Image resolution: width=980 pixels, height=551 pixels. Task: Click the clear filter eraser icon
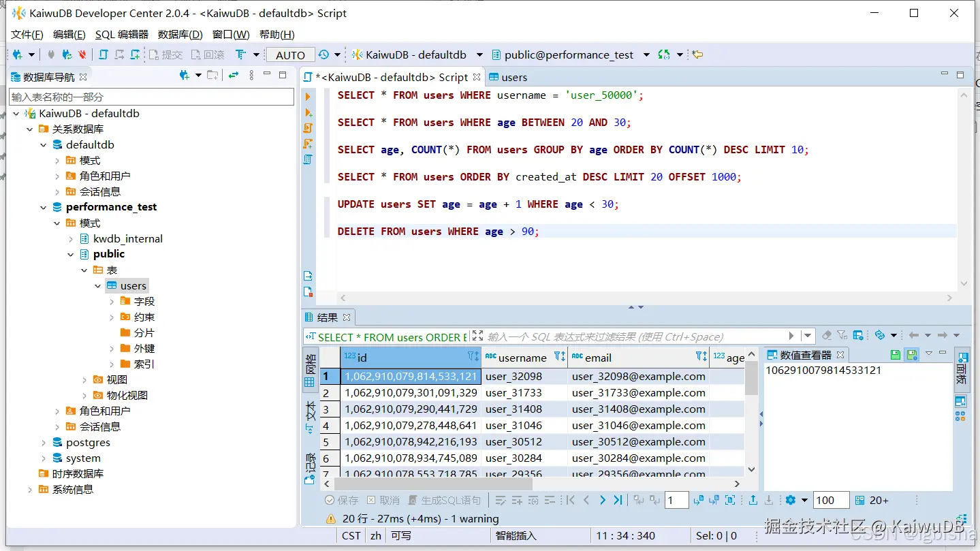[x=827, y=335]
